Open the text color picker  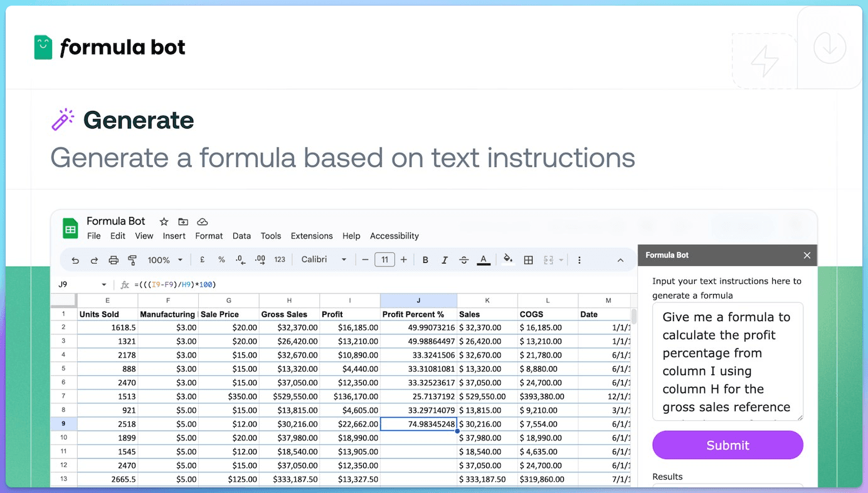pyautogui.click(x=484, y=260)
